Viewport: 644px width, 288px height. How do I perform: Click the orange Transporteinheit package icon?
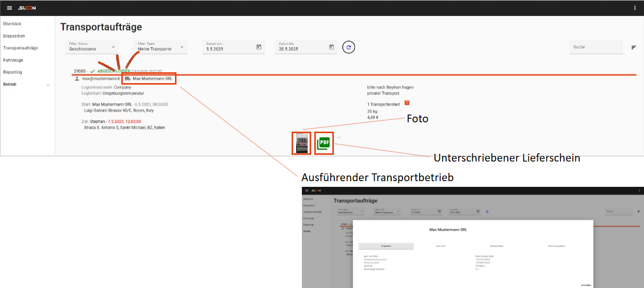point(407,103)
